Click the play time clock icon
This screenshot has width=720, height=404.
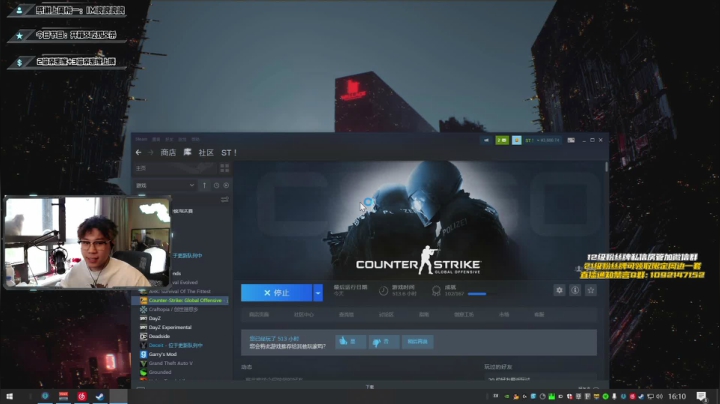click(x=383, y=291)
